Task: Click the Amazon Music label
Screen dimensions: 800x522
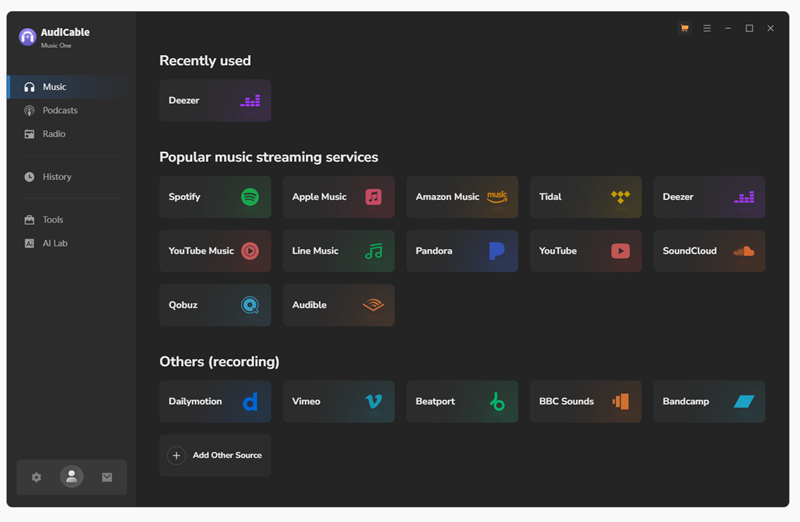Action: pyautogui.click(x=447, y=197)
